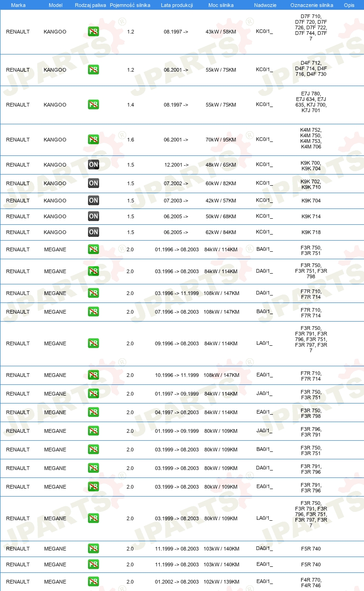The width and height of the screenshot is (364, 591).
Task: Click the Marka column header
Action: point(18,5)
